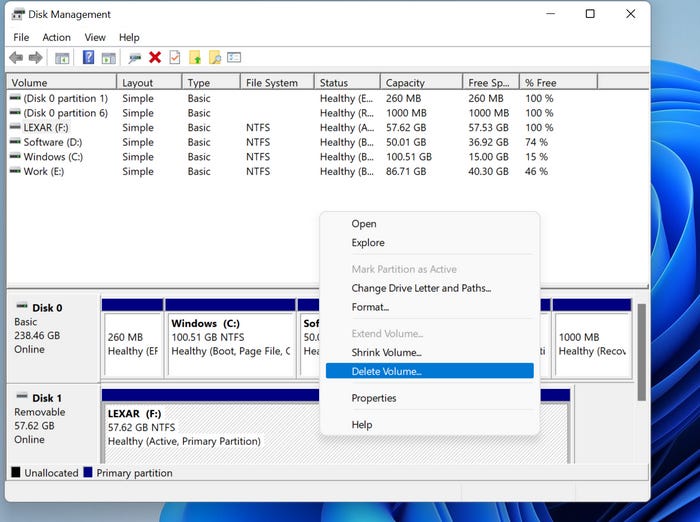The image size is (700, 522).
Task: Click the Disk 1 header disk icon
Action: 22,397
